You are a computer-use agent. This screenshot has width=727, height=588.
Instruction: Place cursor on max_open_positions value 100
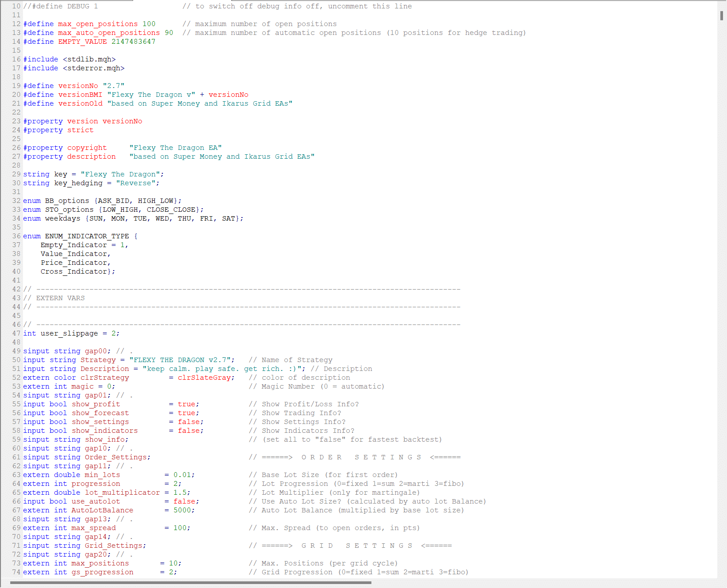149,24
